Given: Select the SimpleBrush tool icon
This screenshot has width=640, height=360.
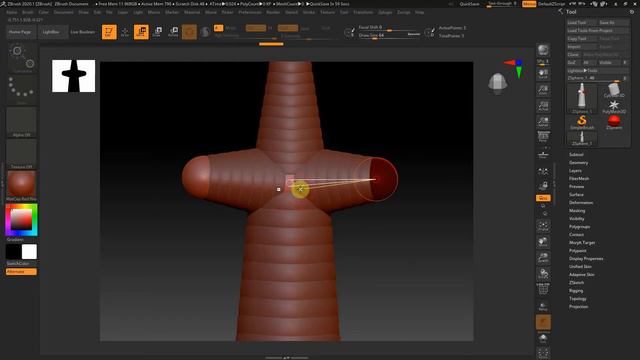Looking at the screenshot, I should point(582,122).
